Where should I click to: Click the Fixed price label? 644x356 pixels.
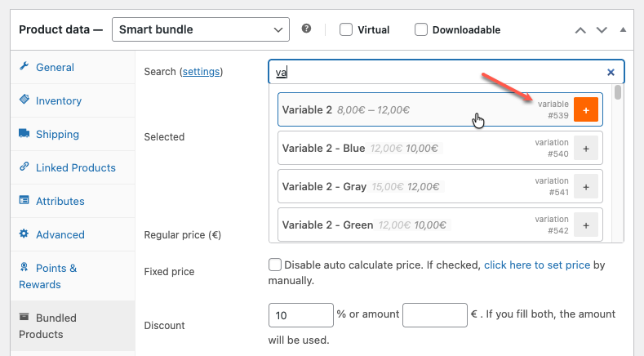click(169, 272)
